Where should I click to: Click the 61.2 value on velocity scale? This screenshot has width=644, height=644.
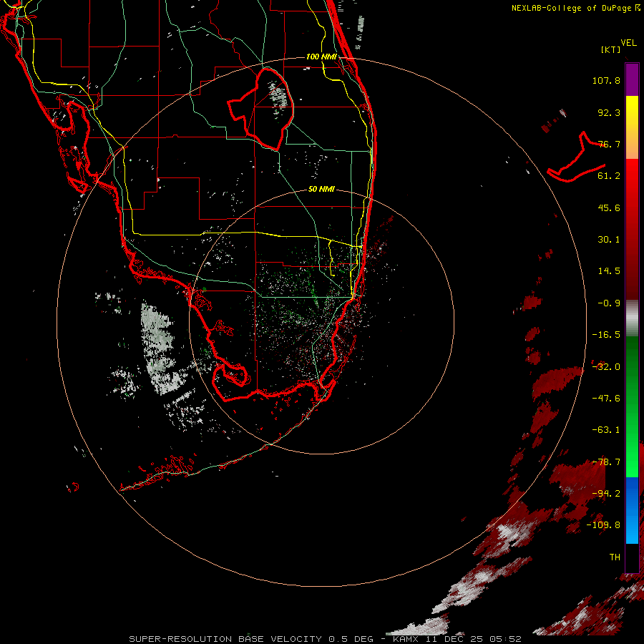[x=609, y=176]
